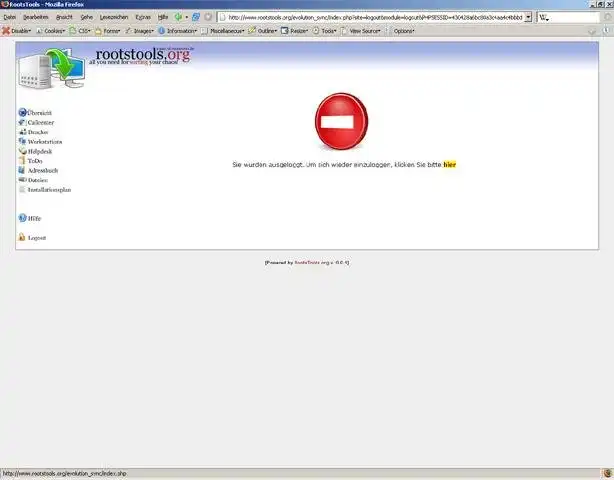
Task: Open the Hilfe menu in menu bar
Action: (163, 17)
